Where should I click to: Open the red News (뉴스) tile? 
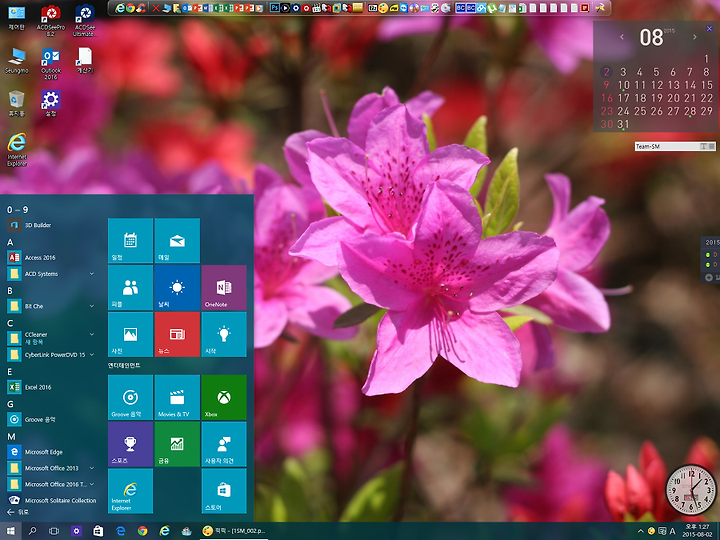(x=177, y=334)
